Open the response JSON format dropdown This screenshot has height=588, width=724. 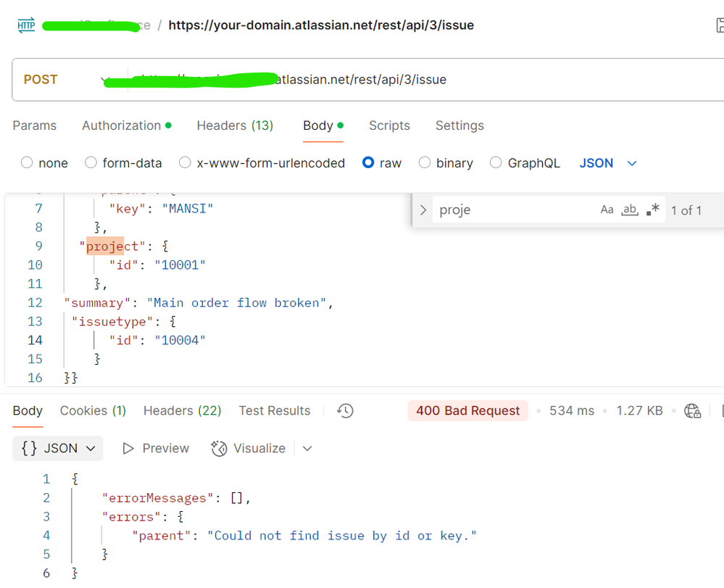58,449
